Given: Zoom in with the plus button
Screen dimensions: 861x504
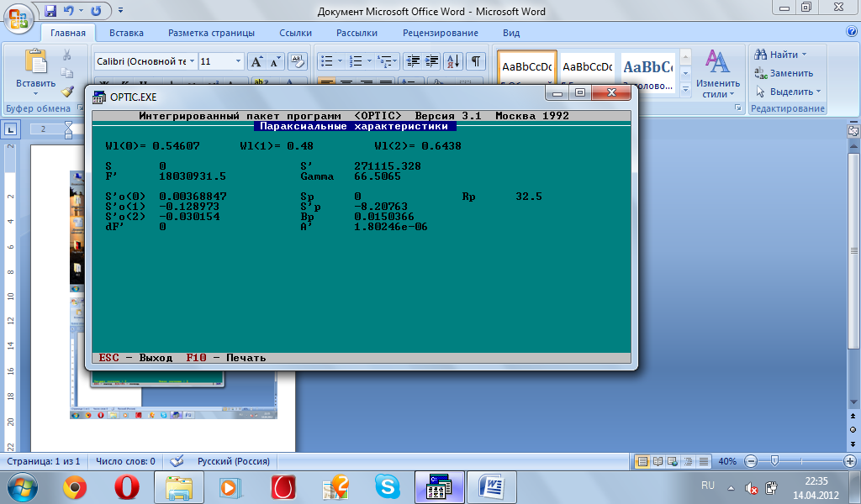Looking at the screenshot, I should [849, 462].
